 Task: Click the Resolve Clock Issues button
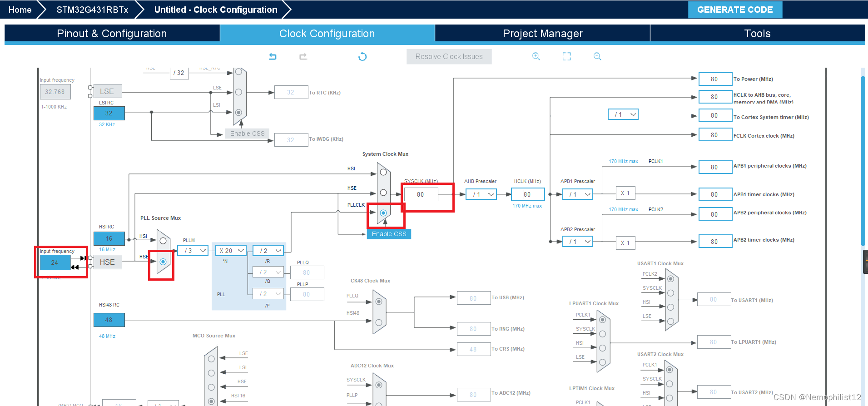(449, 56)
